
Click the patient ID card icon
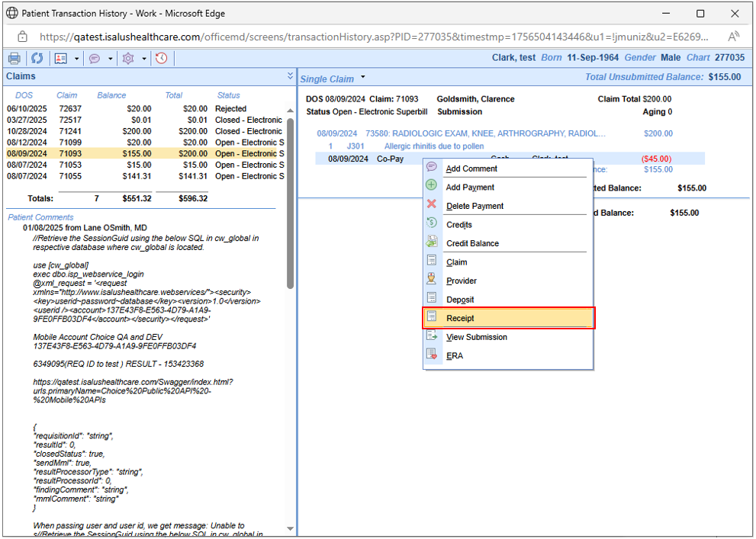61,59
